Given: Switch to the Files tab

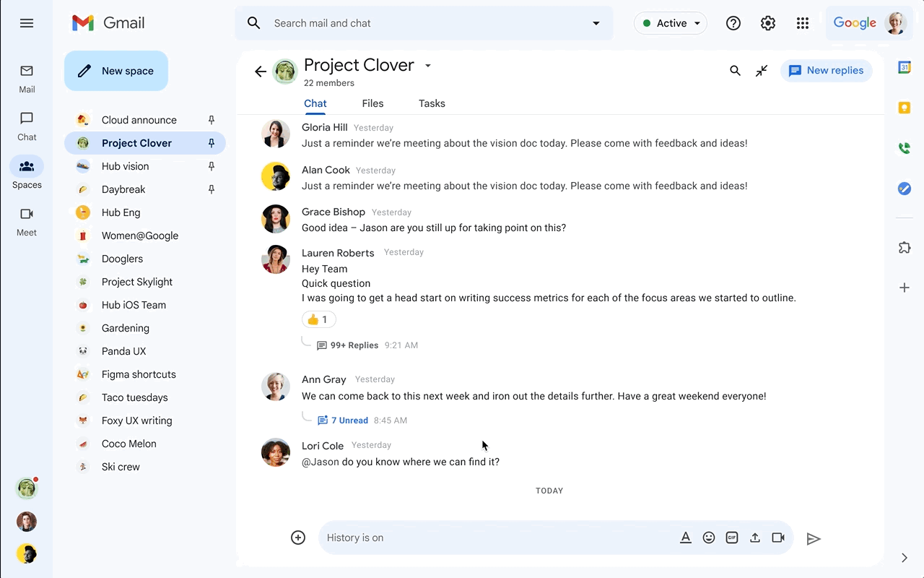Looking at the screenshot, I should (x=372, y=103).
